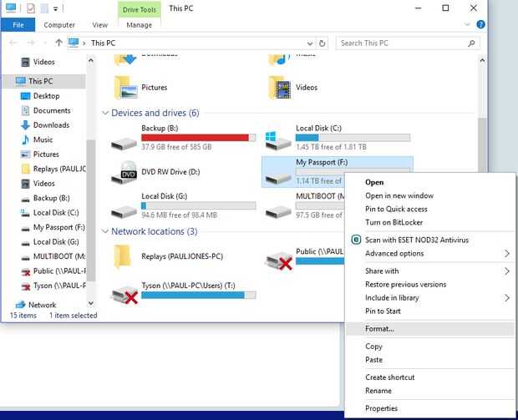Select the DVD RW Drive (D:) icon
This screenshot has width=518, height=420.
124,172
